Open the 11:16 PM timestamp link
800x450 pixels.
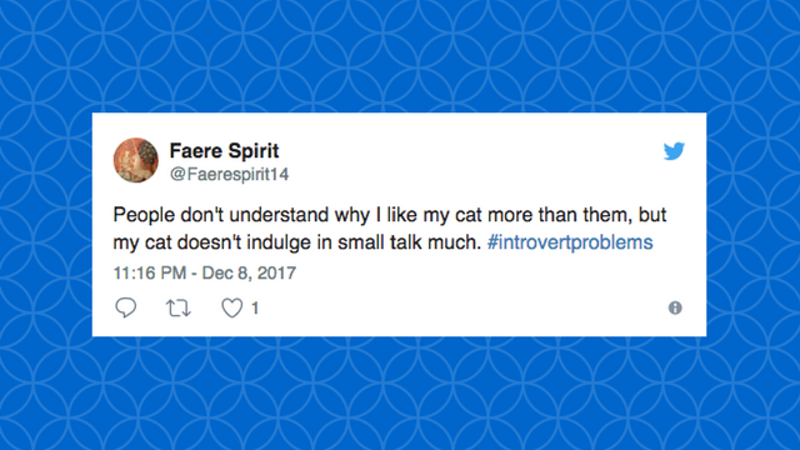point(149,273)
